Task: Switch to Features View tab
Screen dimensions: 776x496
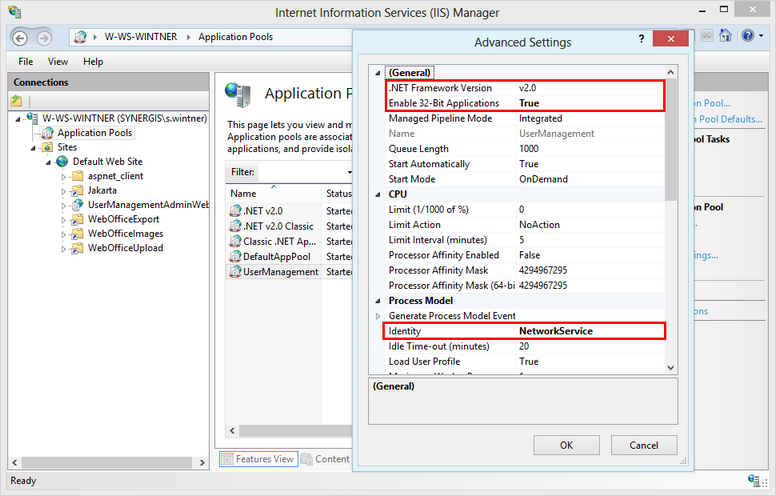Action: [258, 459]
